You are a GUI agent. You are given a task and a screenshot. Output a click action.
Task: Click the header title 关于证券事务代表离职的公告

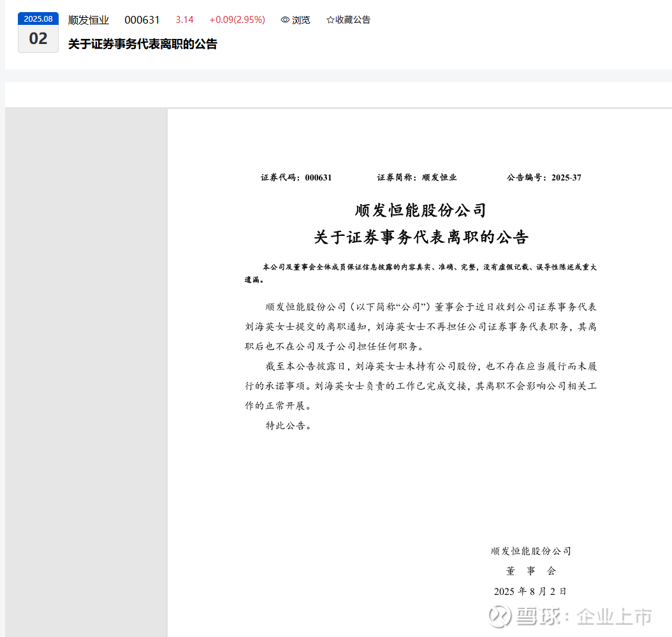point(143,44)
